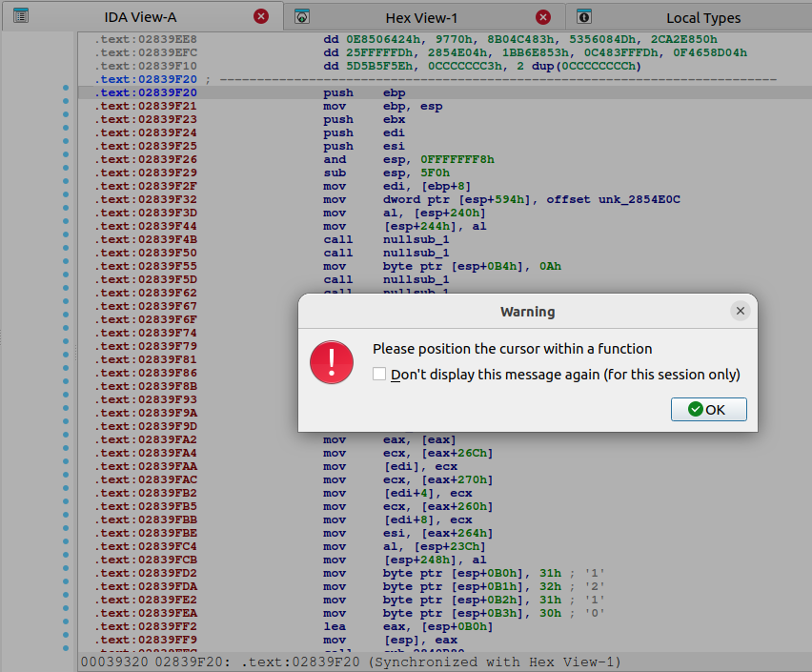Click the value 31h at address 02839FD2
This screenshot has height=672, width=812.
click(550, 574)
